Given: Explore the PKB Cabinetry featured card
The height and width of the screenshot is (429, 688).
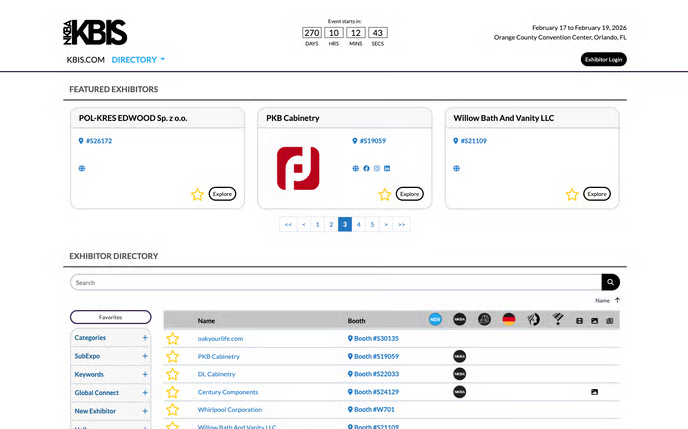Looking at the screenshot, I should (x=409, y=194).
